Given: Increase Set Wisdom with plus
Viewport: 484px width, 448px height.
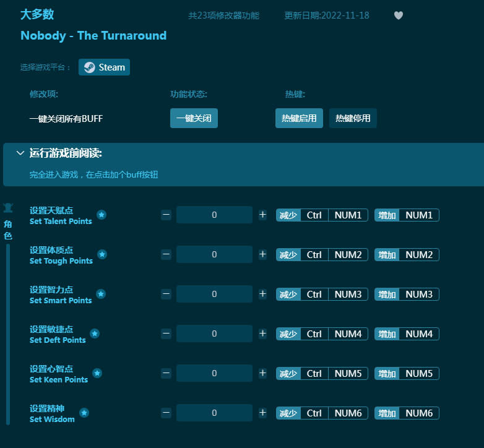Looking at the screenshot, I should [262, 413].
